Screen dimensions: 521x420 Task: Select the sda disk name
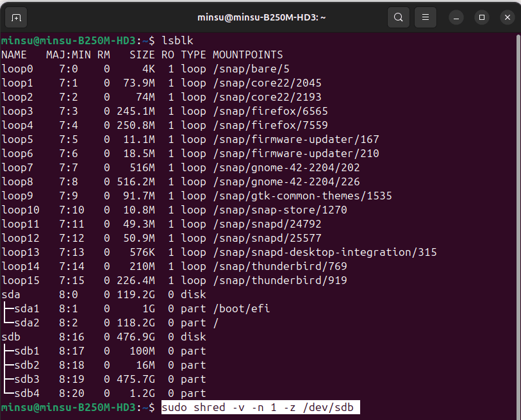click(11, 295)
